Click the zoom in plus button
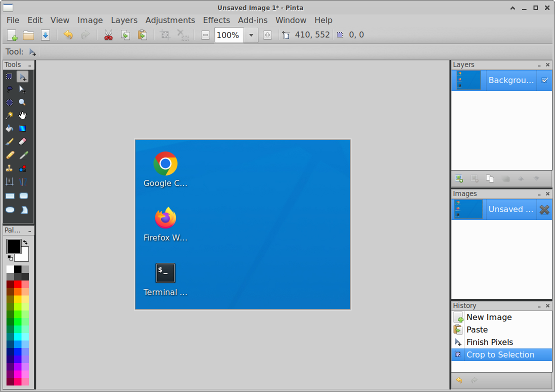 (x=267, y=35)
